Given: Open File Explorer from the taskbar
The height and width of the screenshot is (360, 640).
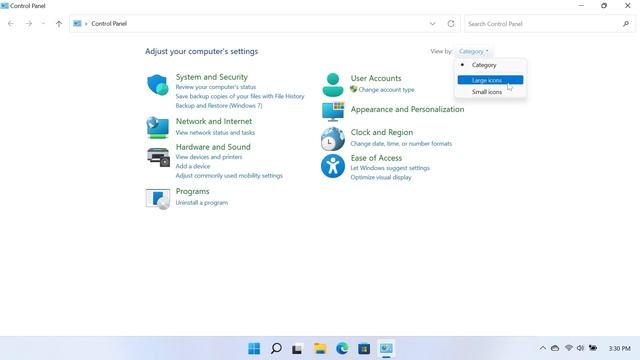Looking at the screenshot, I should pyautogui.click(x=320, y=349).
